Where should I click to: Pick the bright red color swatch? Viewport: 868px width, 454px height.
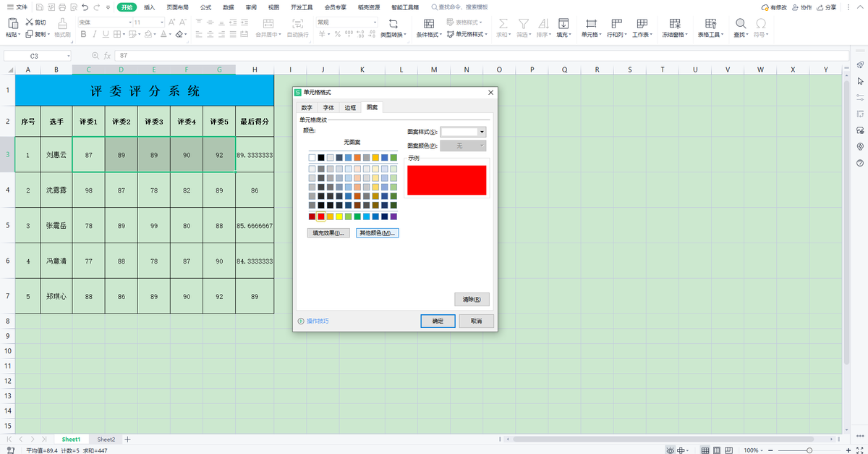click(321, 217)
